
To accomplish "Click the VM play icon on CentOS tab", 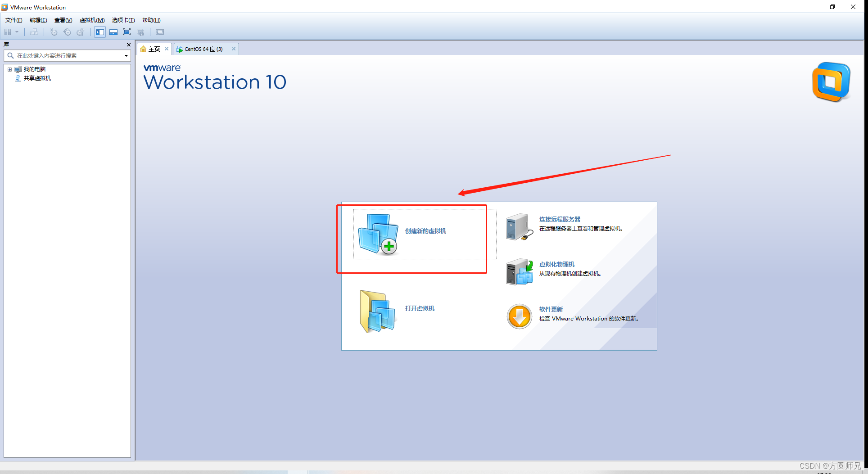I will tap(180, 49).
